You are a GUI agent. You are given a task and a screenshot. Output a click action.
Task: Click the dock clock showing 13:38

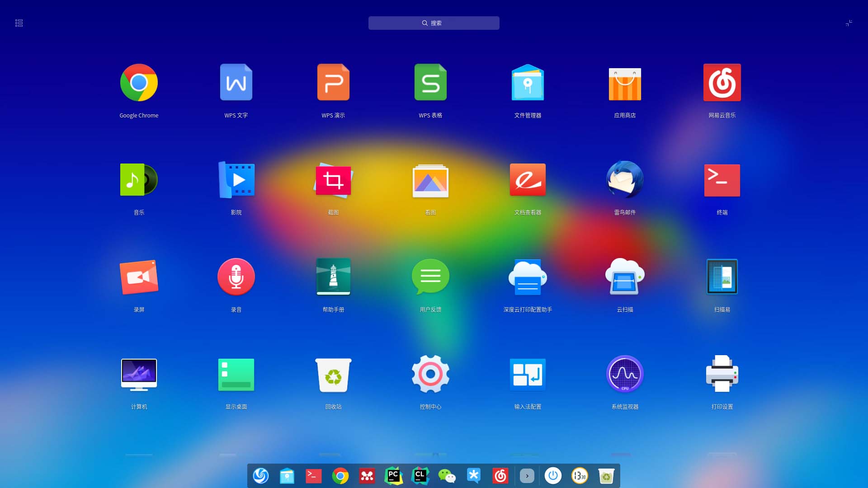pos(580,476)
